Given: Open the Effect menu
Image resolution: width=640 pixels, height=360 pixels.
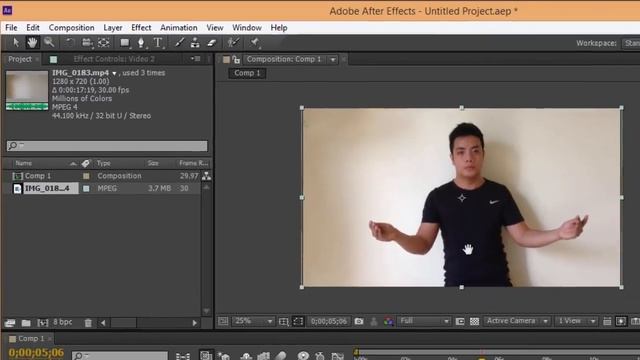Looking at the screenshot, I should pos(141,28).
